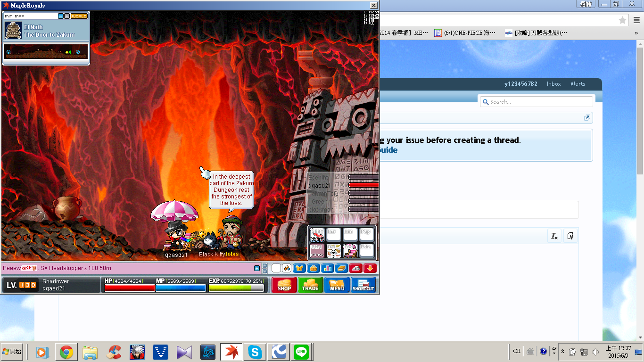
Task: Click the forum open-in-new-window icon
Action: click(587, 118)
